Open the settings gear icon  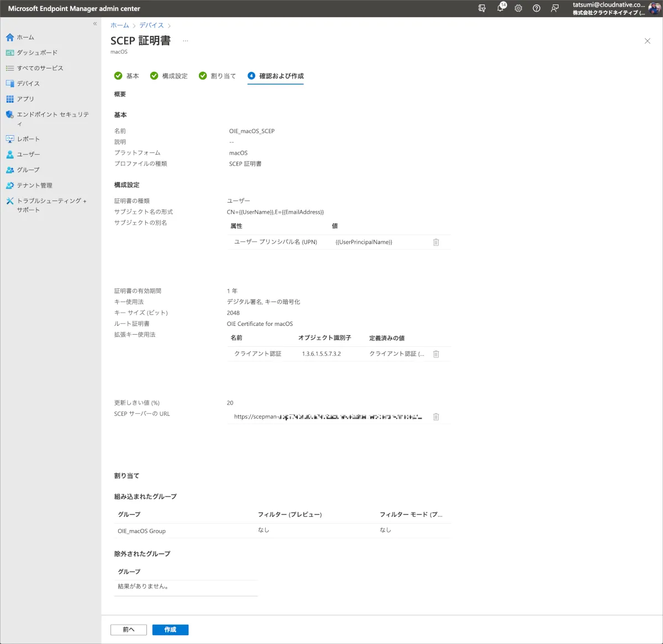518,8
